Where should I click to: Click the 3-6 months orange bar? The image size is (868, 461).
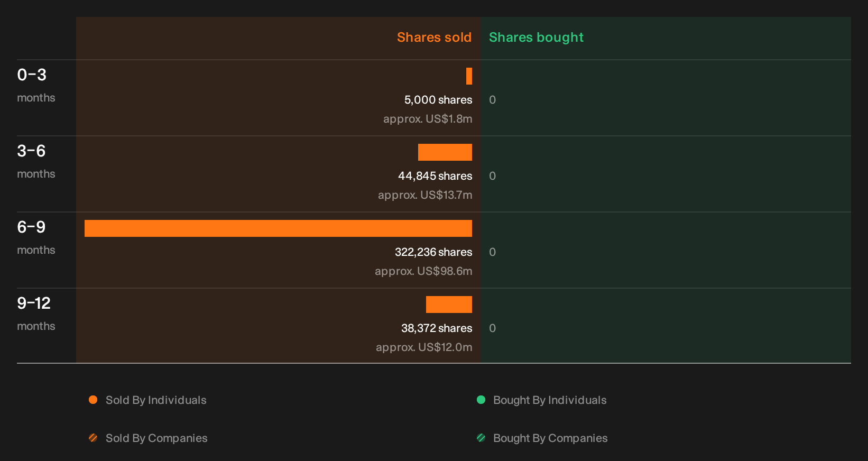click(x=445, y=152)
